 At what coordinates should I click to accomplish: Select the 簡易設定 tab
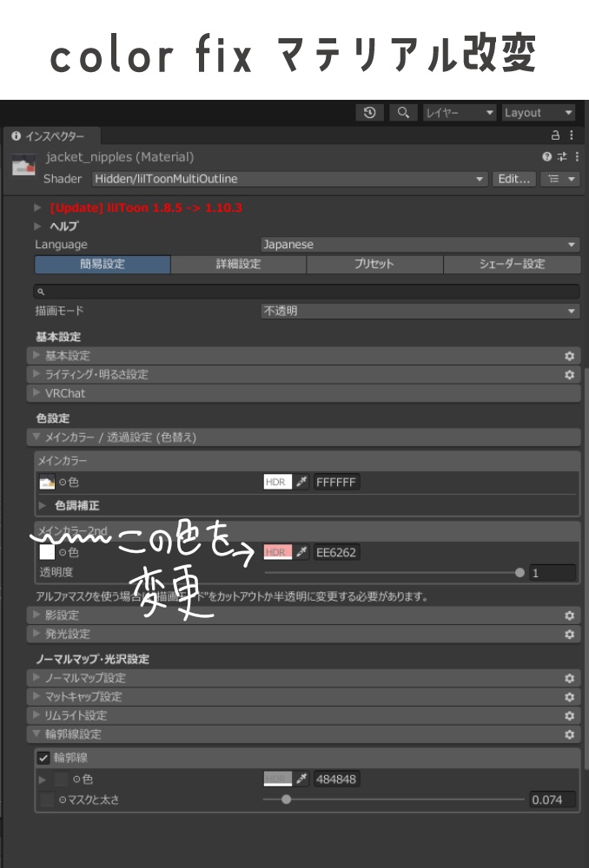103,264
